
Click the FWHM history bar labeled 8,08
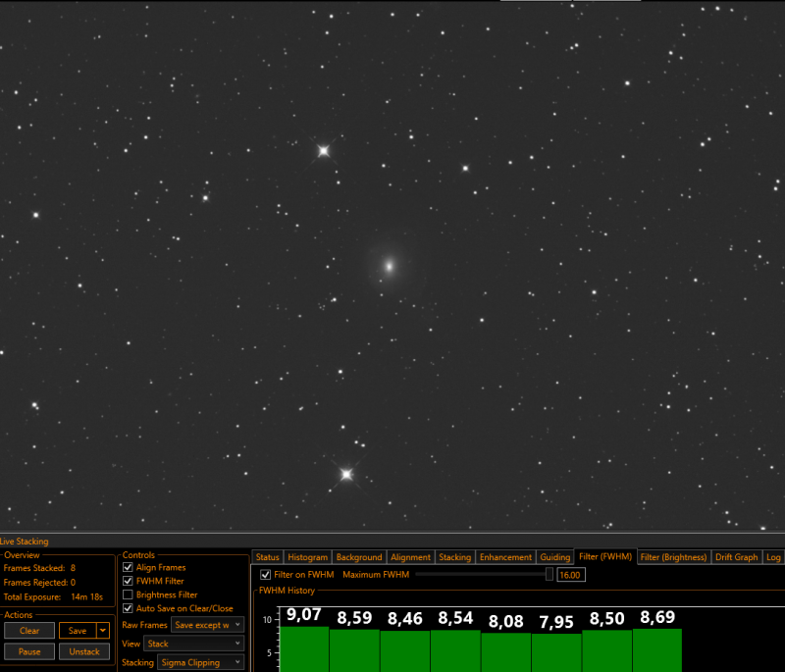click(505, 652)
